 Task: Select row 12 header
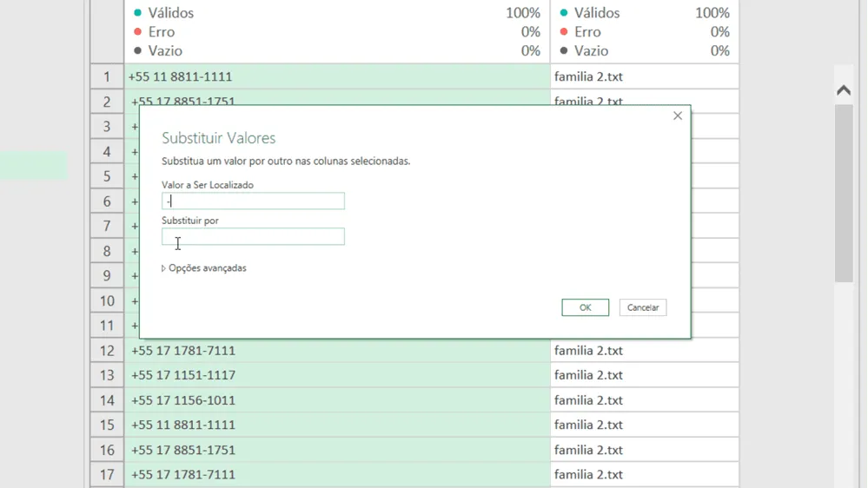107,350
